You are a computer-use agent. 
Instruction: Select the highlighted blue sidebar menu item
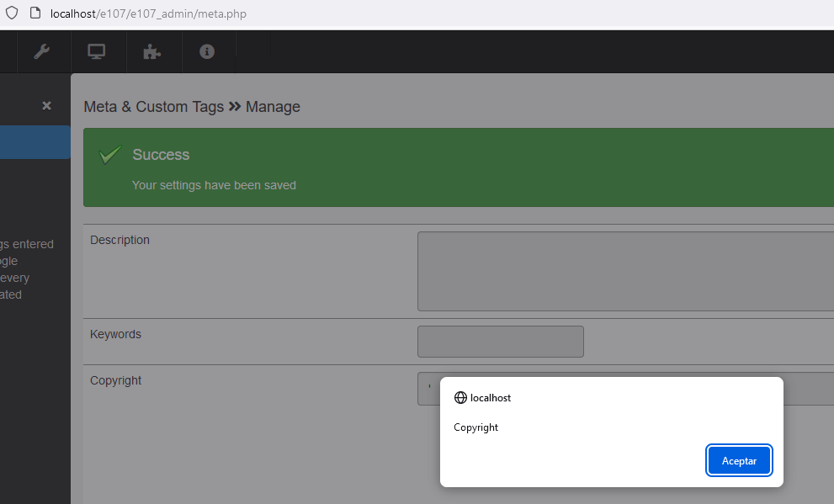tap(35, 141)
